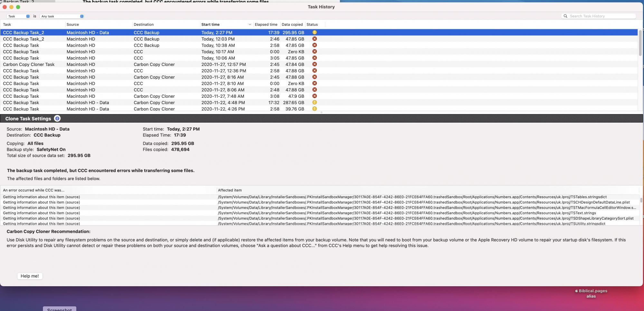The image size is (644, 311).
Task: Focus the Search Task History field
Action: point(599,16)
